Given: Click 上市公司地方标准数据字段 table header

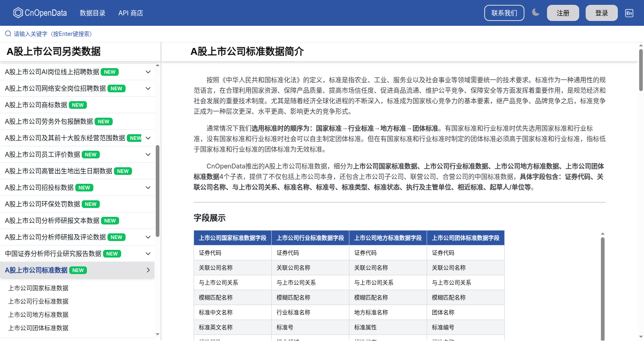Looking at the screenshot, I should point(388,238).
